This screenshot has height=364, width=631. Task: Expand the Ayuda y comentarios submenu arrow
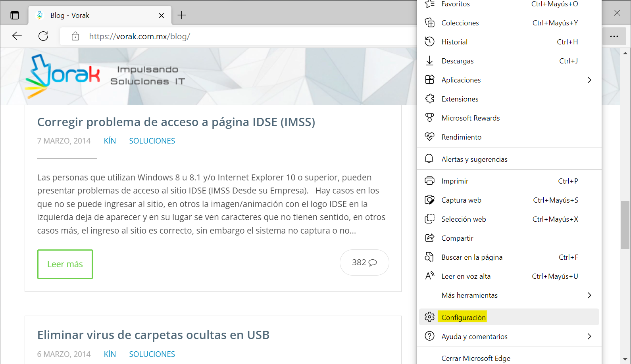point(589,336)
